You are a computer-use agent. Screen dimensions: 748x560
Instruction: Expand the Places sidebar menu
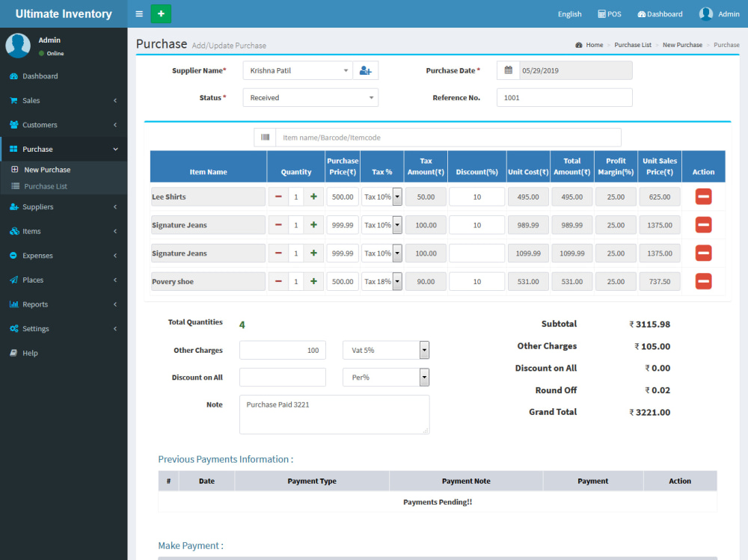[64, 280]
